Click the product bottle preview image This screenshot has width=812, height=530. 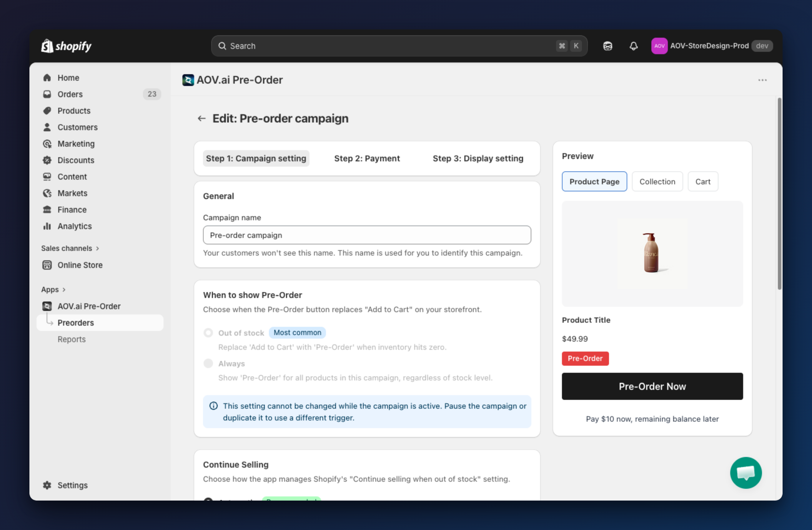[652, 254]
